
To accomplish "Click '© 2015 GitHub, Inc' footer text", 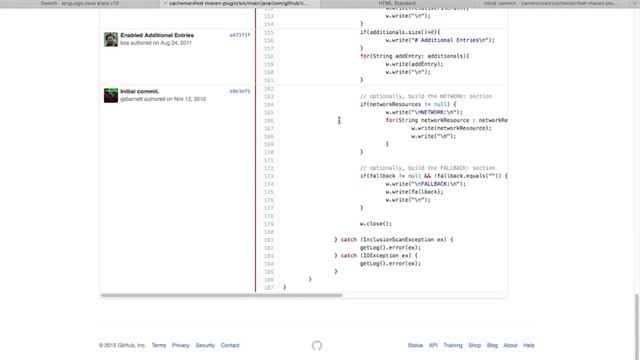I will click(x=122, y=345).
